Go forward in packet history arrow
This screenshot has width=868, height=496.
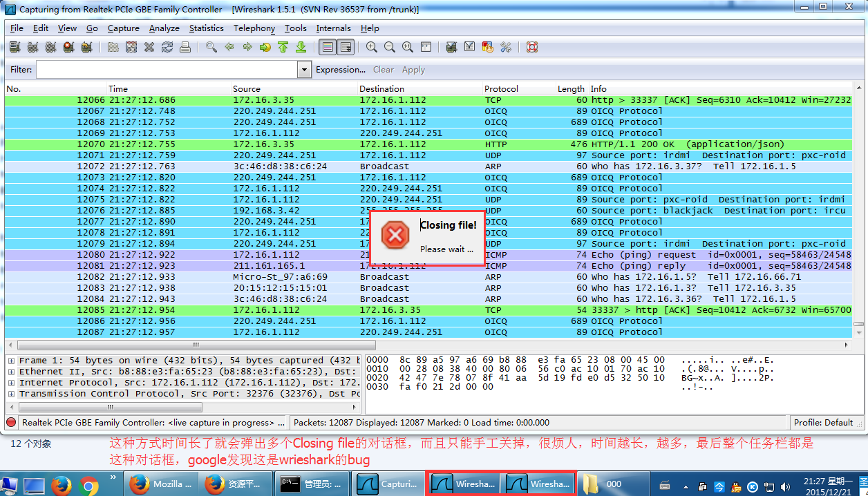[247, 47]
